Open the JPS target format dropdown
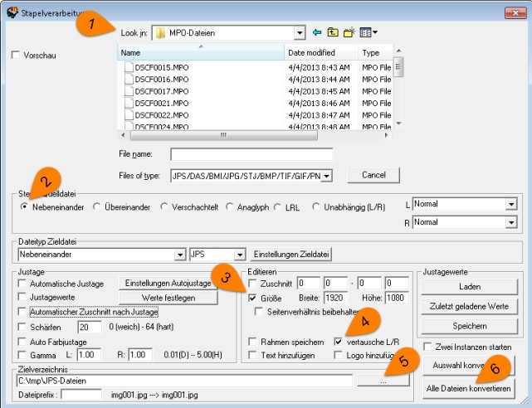Image resolution: width=532 pixels, height=408 pixels. tap(240, 255)
